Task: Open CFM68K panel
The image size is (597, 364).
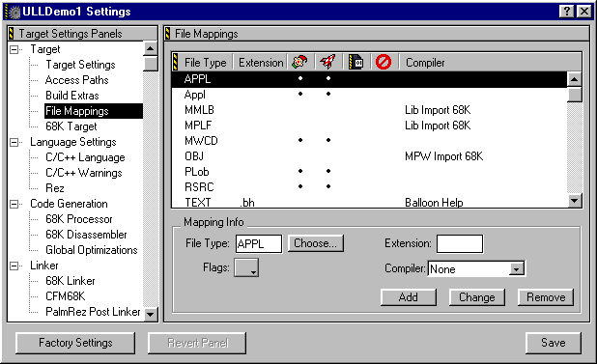Action: coord(65,296)
